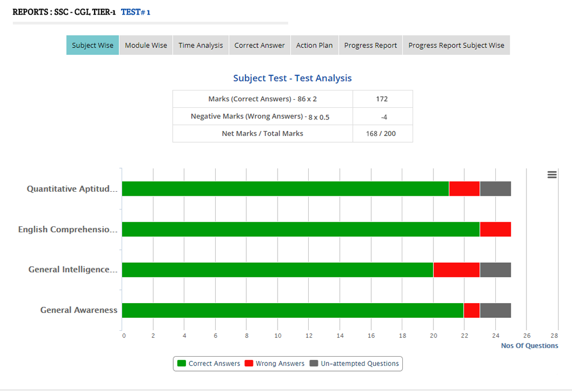Click the red Wrong Answers legend swatch
Viewport: 572px width, 392px height.
[249, 363]
